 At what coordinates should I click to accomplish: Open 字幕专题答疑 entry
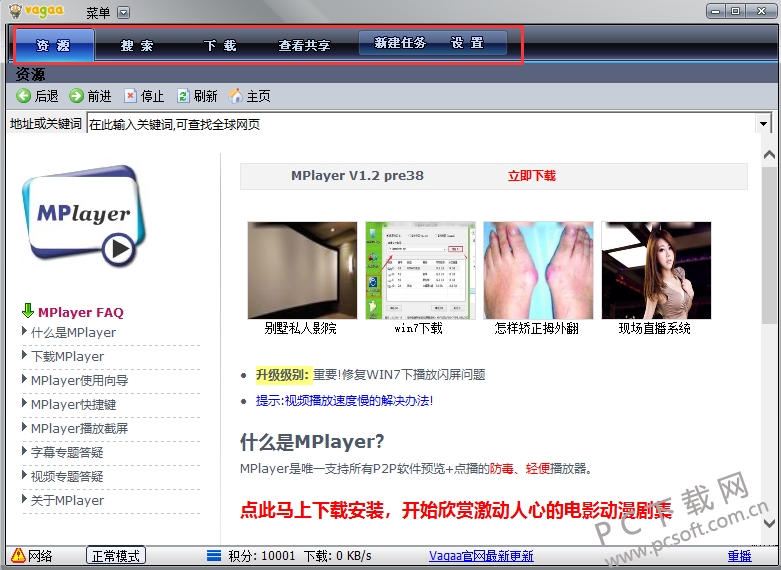67,452
